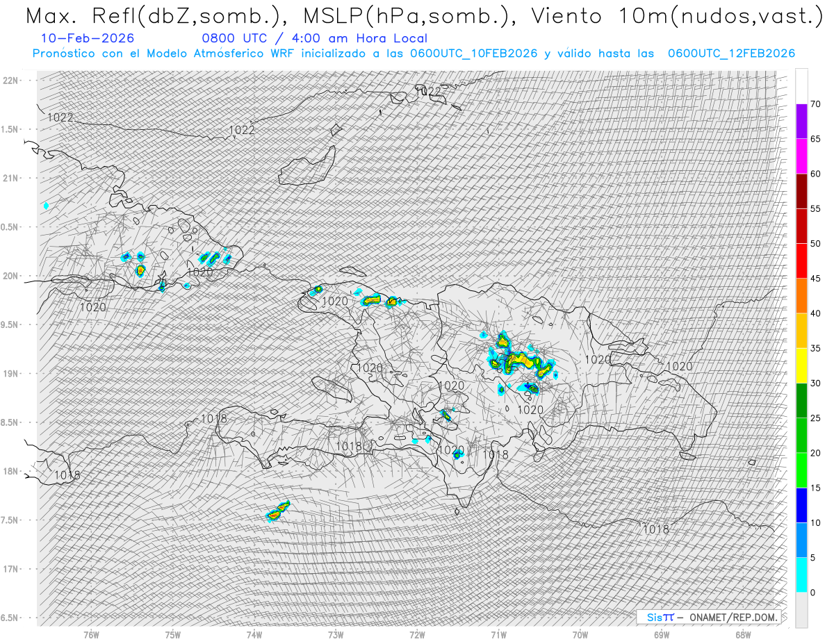
Task: Click the "71W" longitude label
Action: 498,635
